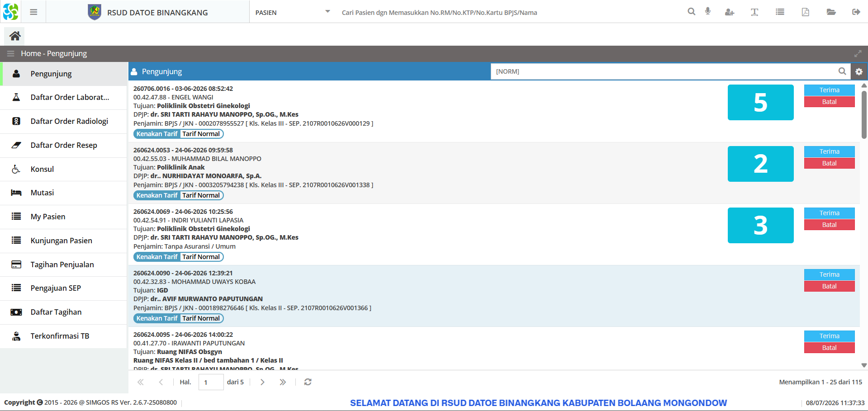The image size is (868, 411).
Task: Click the add patient icon in top toolbar
Action: tap(730, 12)
